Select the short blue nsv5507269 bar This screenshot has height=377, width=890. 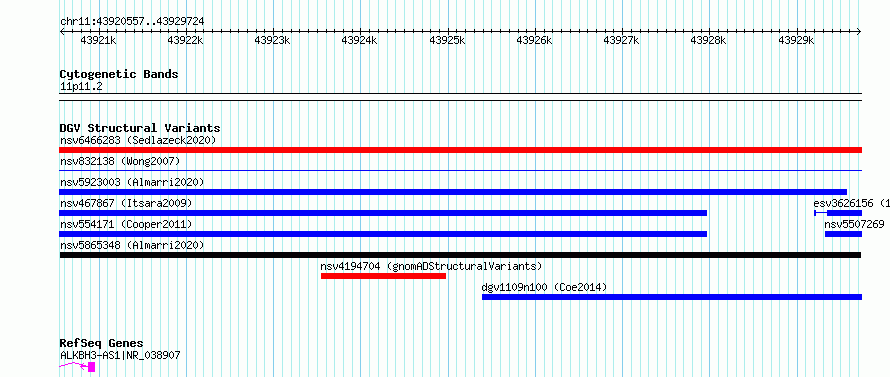tap(843, 234)
